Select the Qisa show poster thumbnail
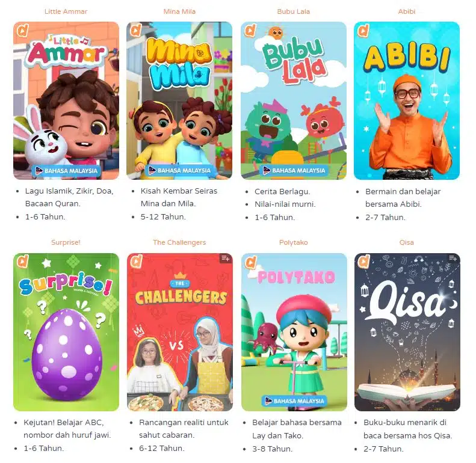Image resolution: width=476 pixels, height=463 pixels. click(x=407, y=333)
